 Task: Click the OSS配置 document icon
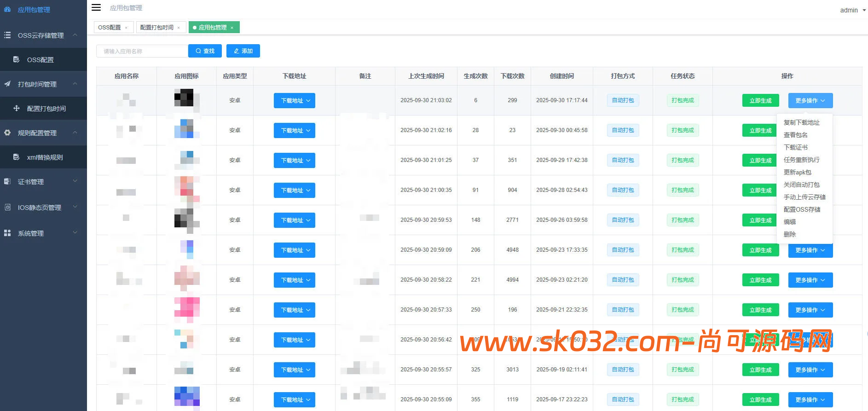pyautogui.click(x=16, y=59)
